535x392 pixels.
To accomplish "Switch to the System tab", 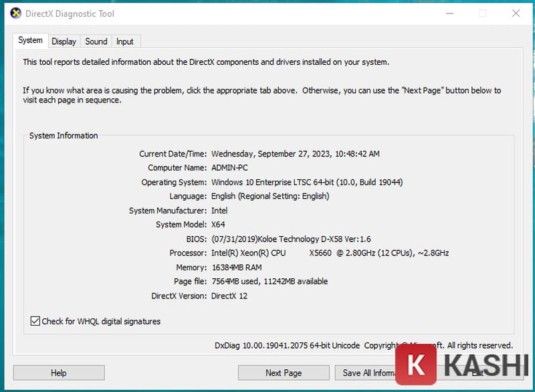I will tap(30, 41).
